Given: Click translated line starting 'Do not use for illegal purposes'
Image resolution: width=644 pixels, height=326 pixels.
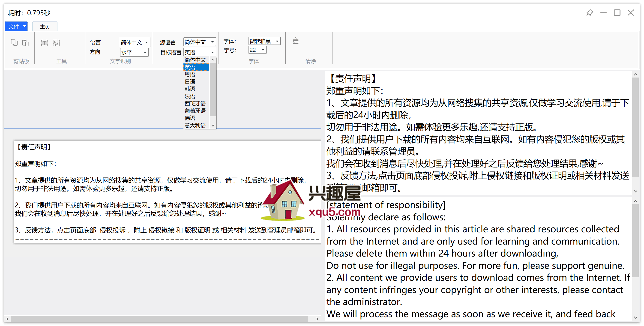Looking at the screenshot, I should [x=475, y=266].
